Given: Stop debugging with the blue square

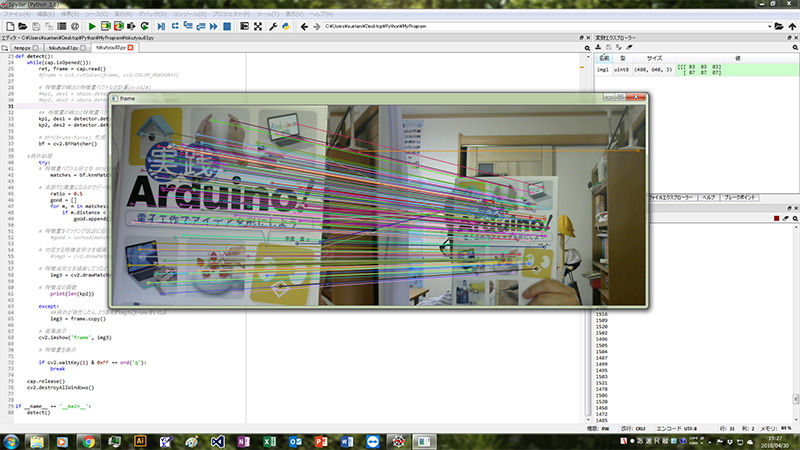Looking at the screenshot, I should 227,26.
